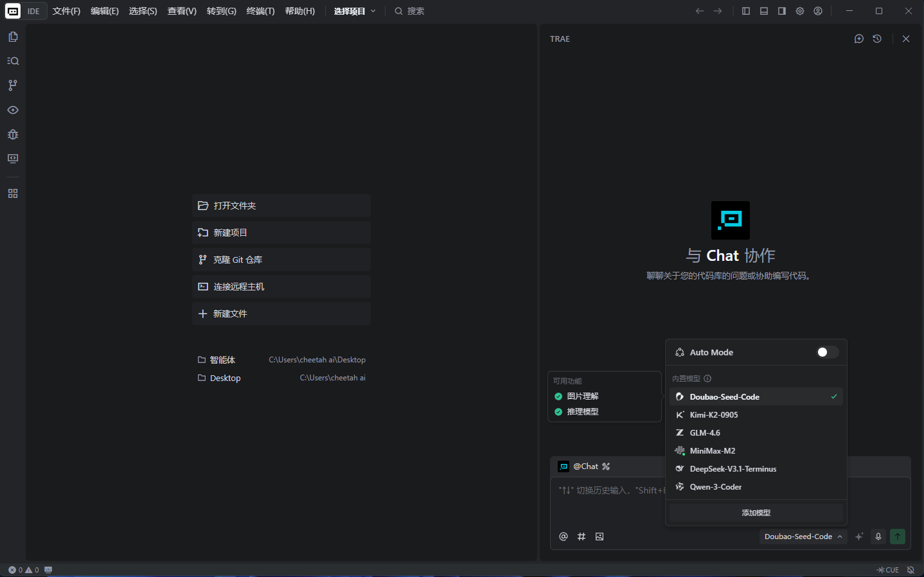This screenshot has height=577, width=924.
Task: Open the 选择项目 project dropdown
Action: pos(355,11)
